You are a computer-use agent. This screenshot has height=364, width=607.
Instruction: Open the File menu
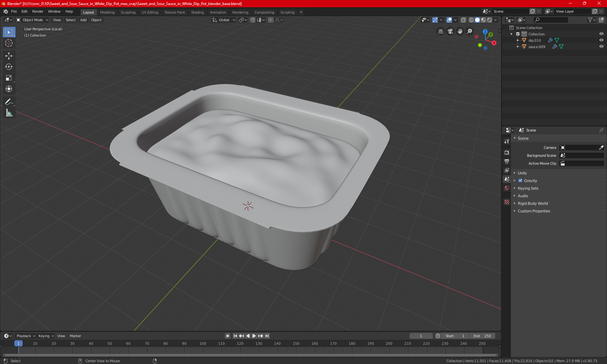point(14,11)
